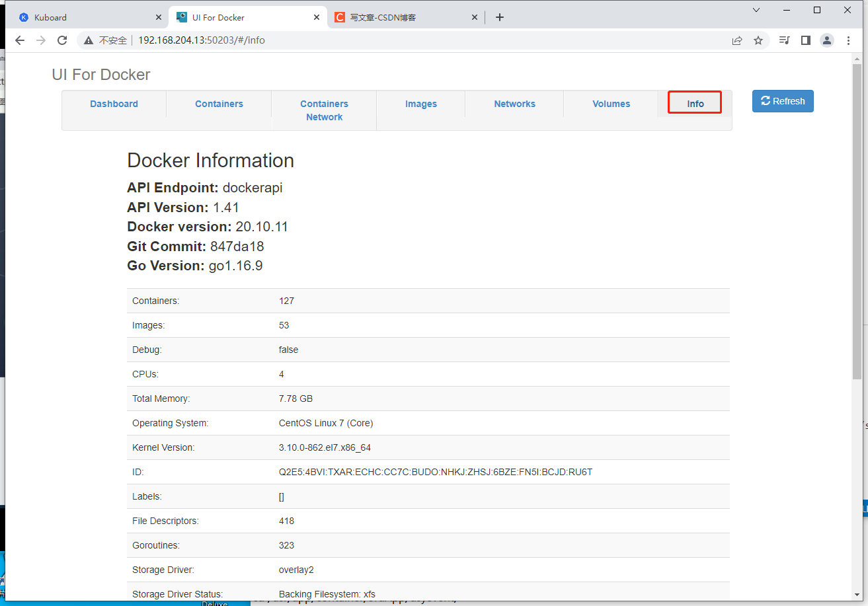
Task: Switch to the 写文章-CSDN博客 tab
Action: click(406, 17)
